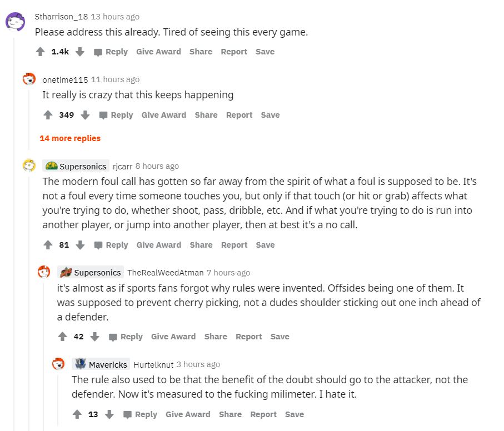Give Award to rjcarr's comment
The image size is (504, 431).
coord(158,245)
